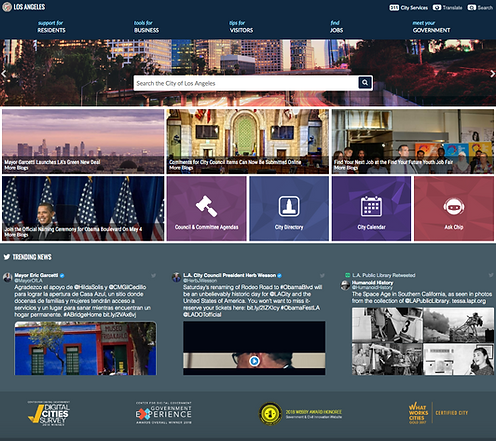This screenshot has height=441, width=496.
Task: Open Humanoid History profile name
Action: (x=373, y=283)
